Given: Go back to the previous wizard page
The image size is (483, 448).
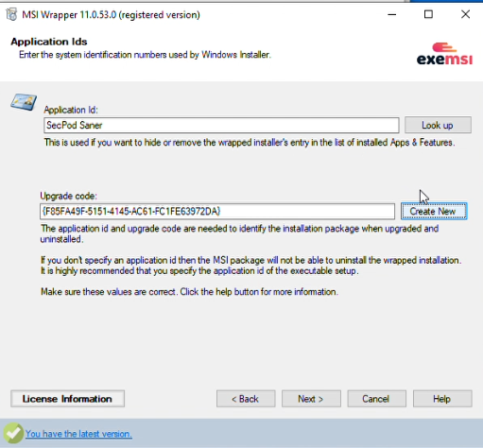Looking at the screenshot, I should (x=246, y=399).
